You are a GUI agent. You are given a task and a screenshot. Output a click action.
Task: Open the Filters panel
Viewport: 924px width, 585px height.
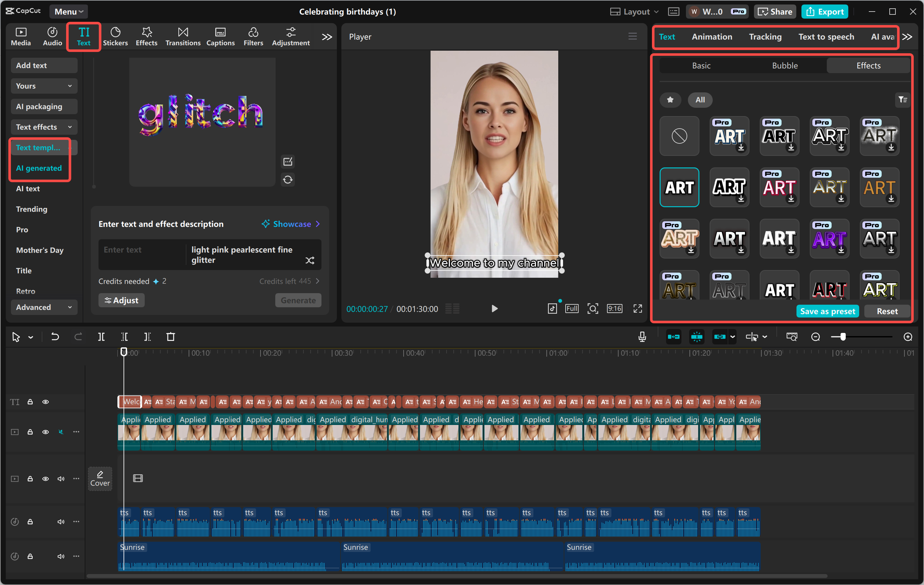pos(253,36)
